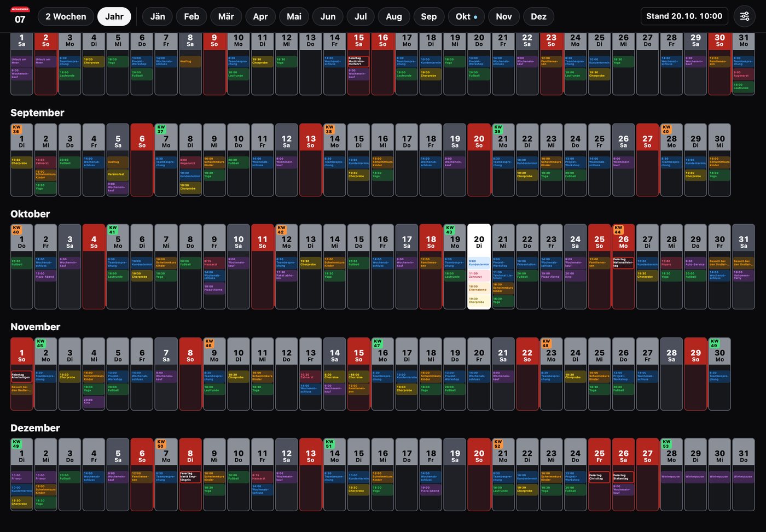Click the calendar app logo icon

20,16
